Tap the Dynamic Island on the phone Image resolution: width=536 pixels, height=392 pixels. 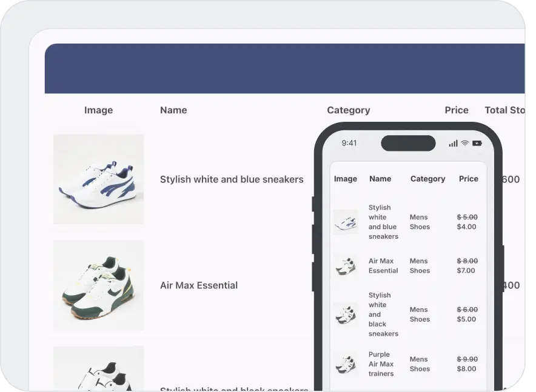click(x=407, y=143)
